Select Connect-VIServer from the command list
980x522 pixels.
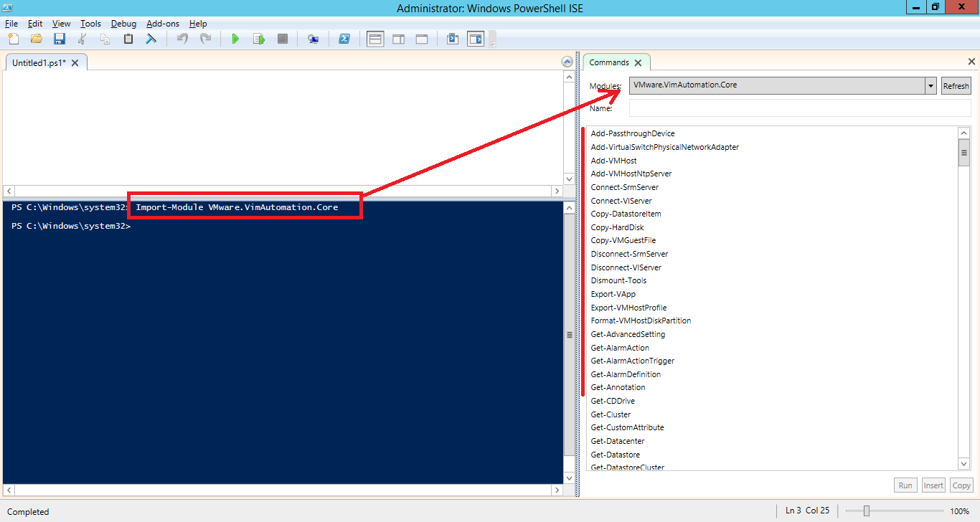pyautogui.click(x=621, y=200)
